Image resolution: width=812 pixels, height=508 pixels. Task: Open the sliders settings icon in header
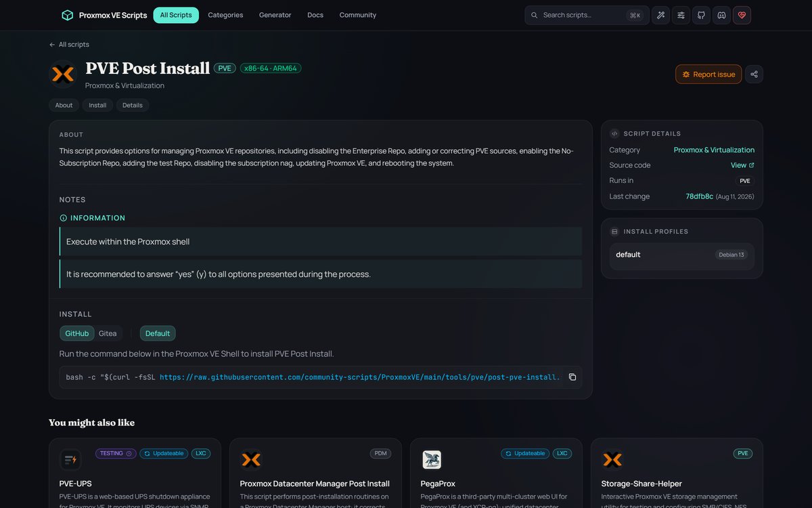pos(681,15)
